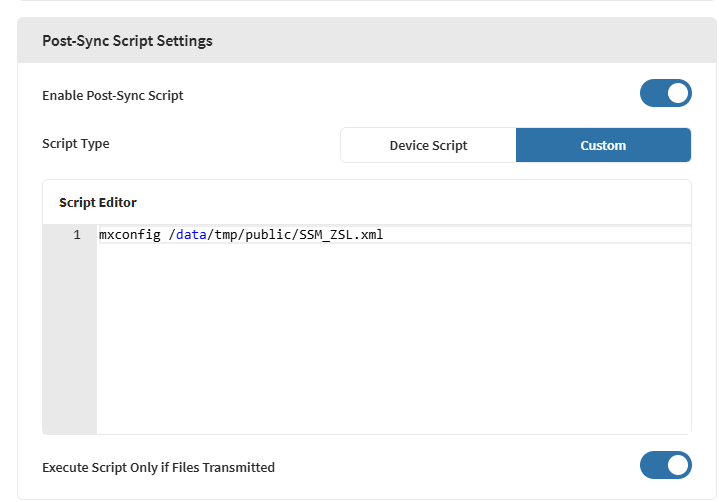The height and width of the screenshot is (502, 719).
Task: Select the Device Script type
Action: click(428, 145)
